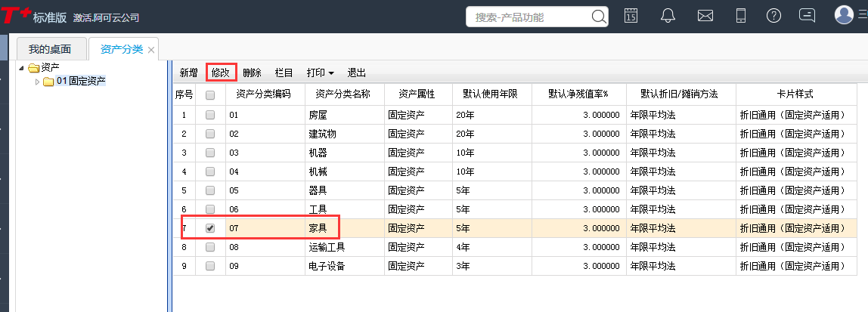Open the calendar icon in header
The width and height of the screenshot is (868, 312).
(x=631, y=16)
